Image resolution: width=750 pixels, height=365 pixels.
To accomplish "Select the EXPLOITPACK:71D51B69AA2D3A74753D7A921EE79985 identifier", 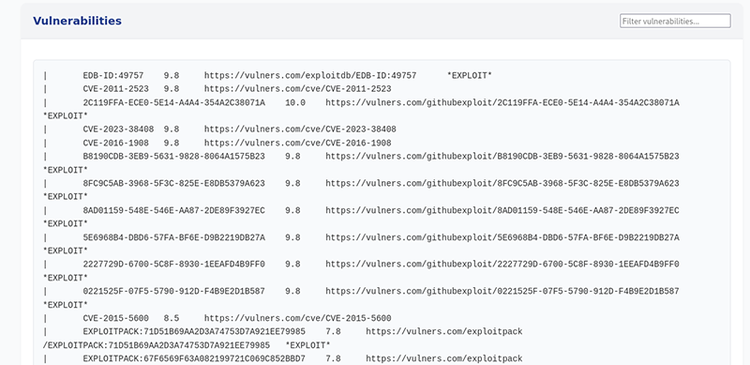I will (194, 332).
